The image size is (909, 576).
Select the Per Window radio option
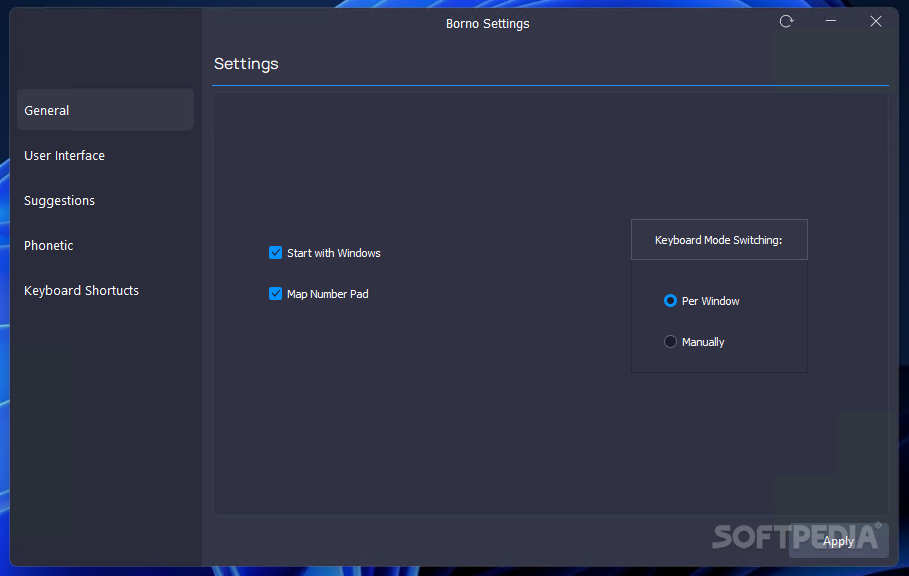(670, 301)
